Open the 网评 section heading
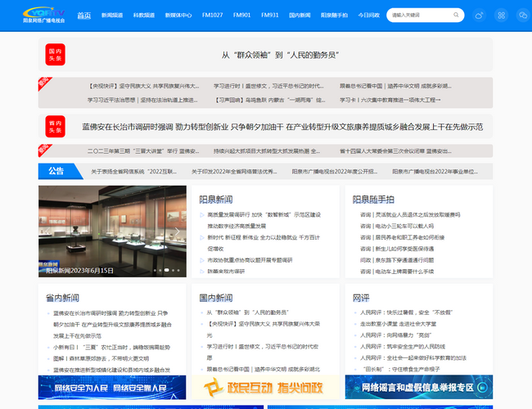532x409 pixels. 361,298
